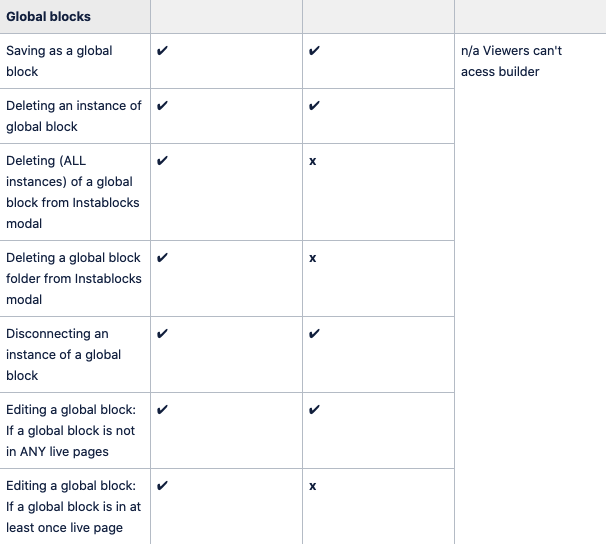This screenshot has width=606, height=544.
Task: Click checkmark in 'Deleting a global block folder' row
Action: 162,257
